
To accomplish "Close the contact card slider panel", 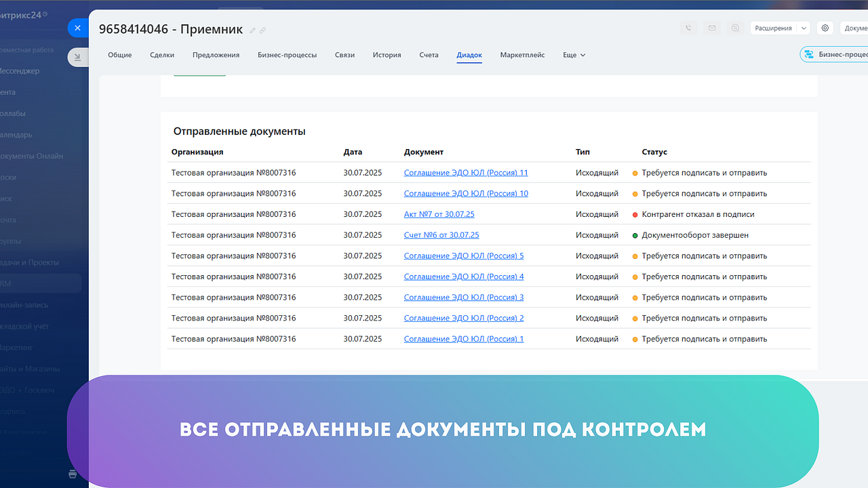I will [x=77, y=28].
